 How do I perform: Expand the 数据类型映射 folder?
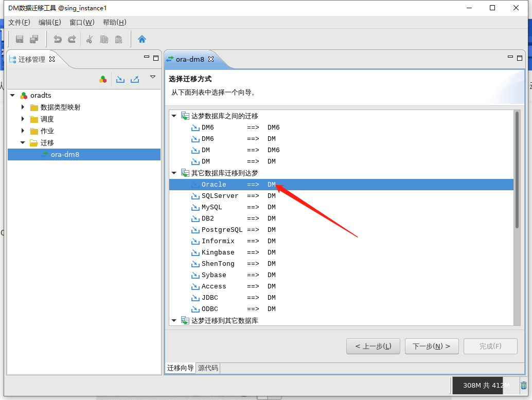pyautogui.click(x=23, y=107)
